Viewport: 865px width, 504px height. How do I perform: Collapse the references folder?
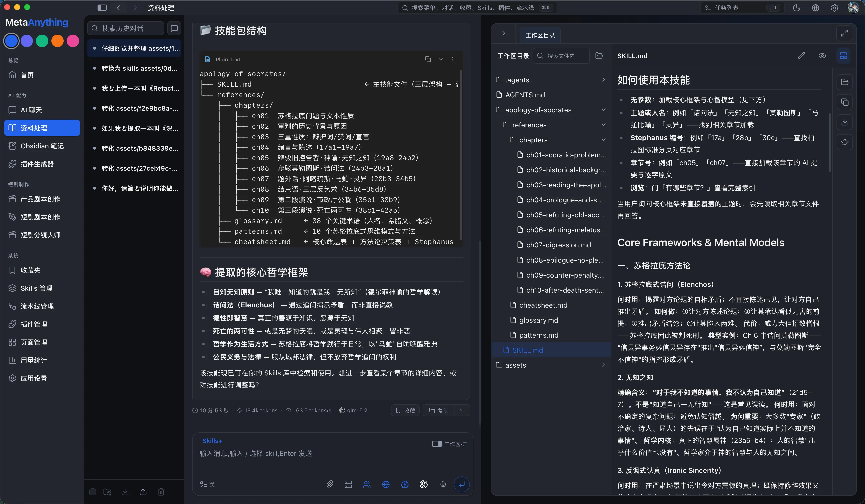point(551,125)
